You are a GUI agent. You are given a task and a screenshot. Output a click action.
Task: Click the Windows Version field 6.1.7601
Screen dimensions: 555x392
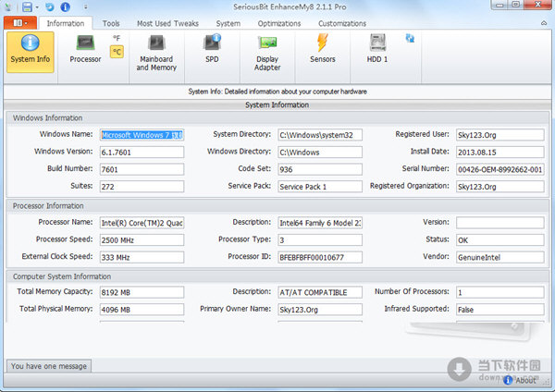142,153
